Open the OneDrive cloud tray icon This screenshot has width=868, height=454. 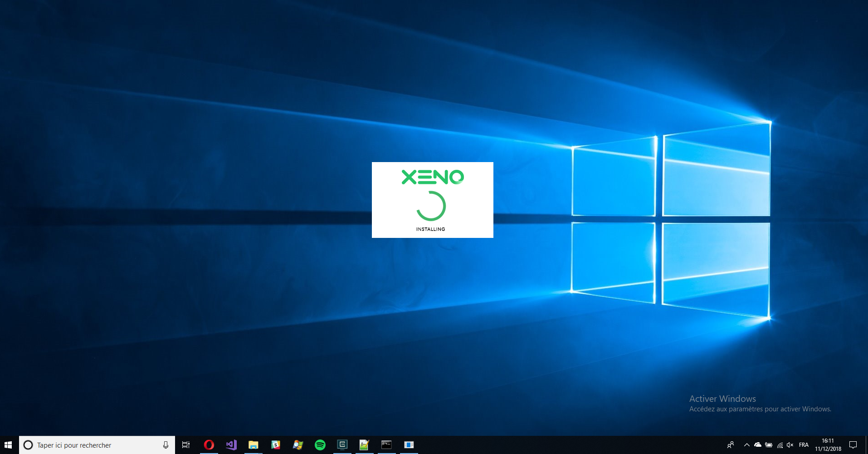[x=757, y=445]
